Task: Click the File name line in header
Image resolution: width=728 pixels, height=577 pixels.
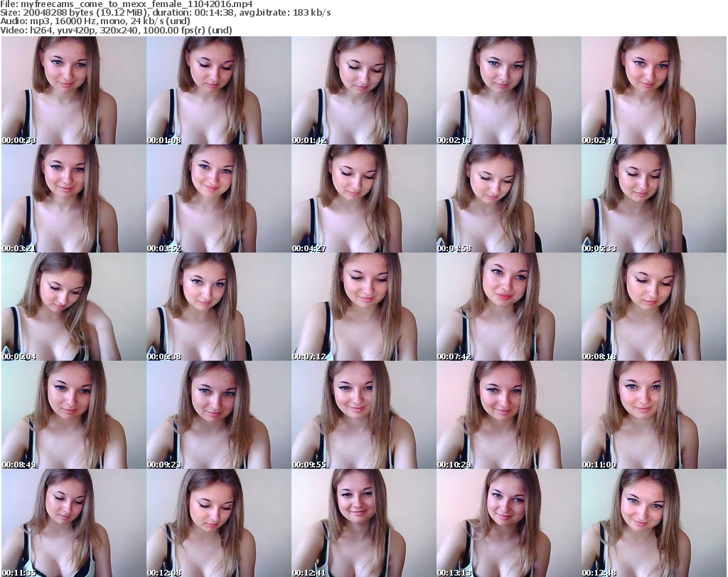Action: 127,4
